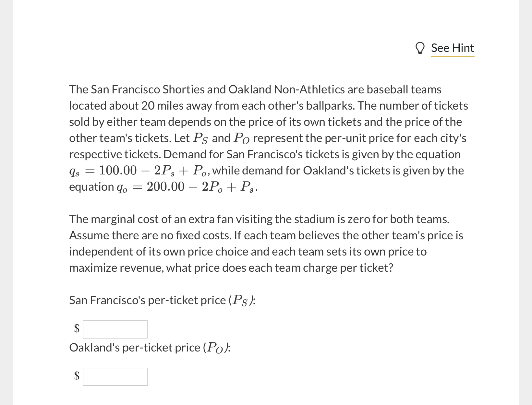The height and width of the screenshot is (405, 532).
Task: Click the lightbulb icon next to See Hint
Action: (x=421, y=48)
